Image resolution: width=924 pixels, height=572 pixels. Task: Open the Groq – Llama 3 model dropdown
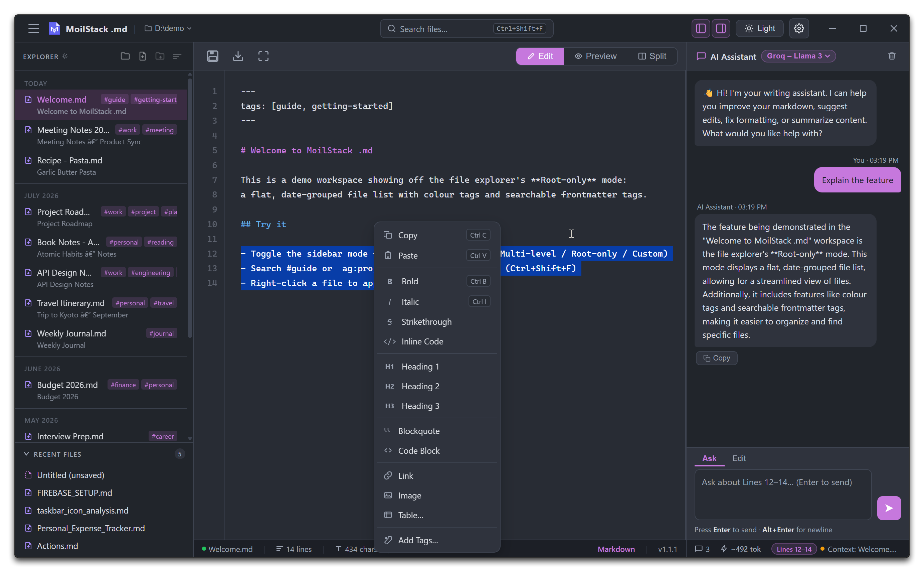pos(798,56)
